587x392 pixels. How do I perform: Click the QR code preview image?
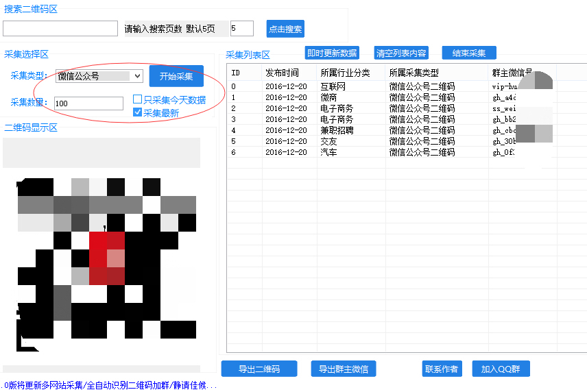(106, 265)
